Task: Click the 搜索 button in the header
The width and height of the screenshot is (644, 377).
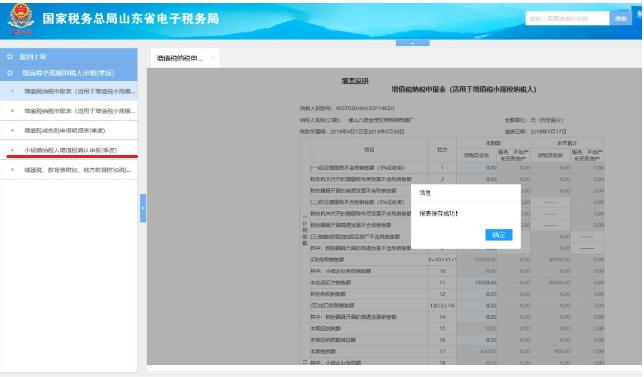Action: coord(621,18)
